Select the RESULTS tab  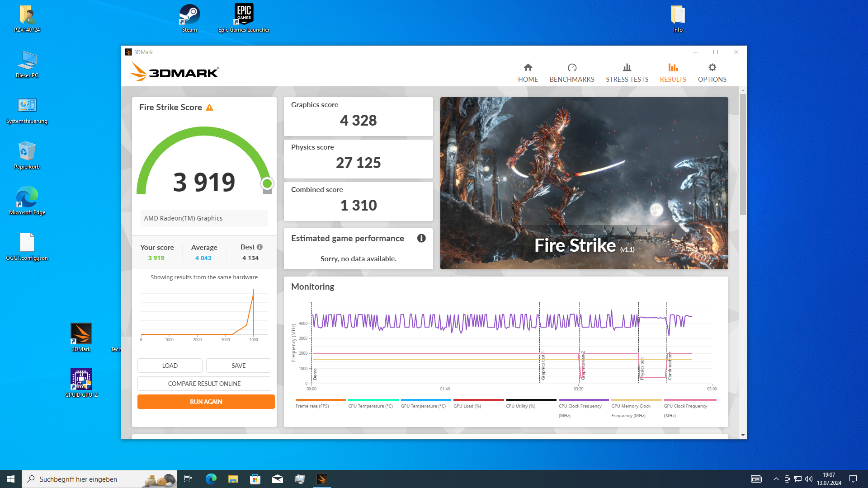673,73
